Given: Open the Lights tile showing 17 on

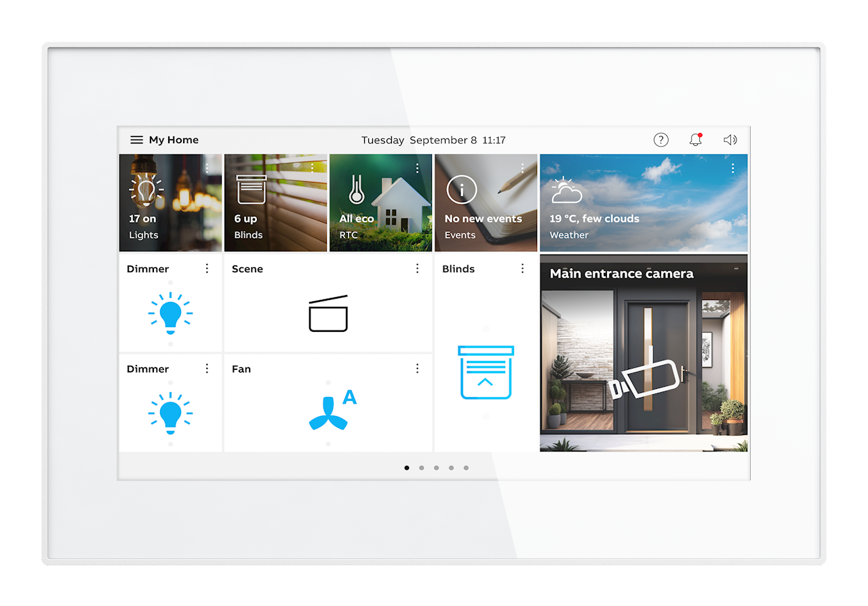Looking at the screenshot, I should pyautogui.click(x=170, y=203).
